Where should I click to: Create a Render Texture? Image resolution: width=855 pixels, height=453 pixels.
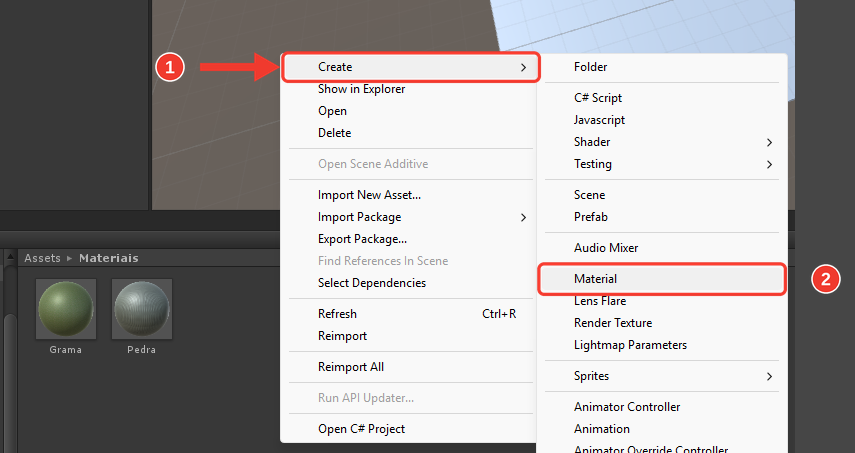(662, 323)
